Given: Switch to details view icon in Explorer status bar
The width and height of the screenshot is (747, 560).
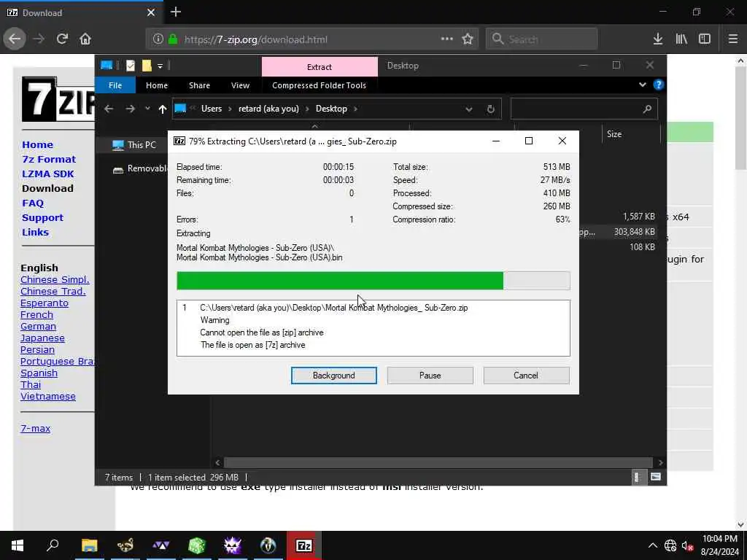Looking at the screenshot, I should click(x=637, y=477).
